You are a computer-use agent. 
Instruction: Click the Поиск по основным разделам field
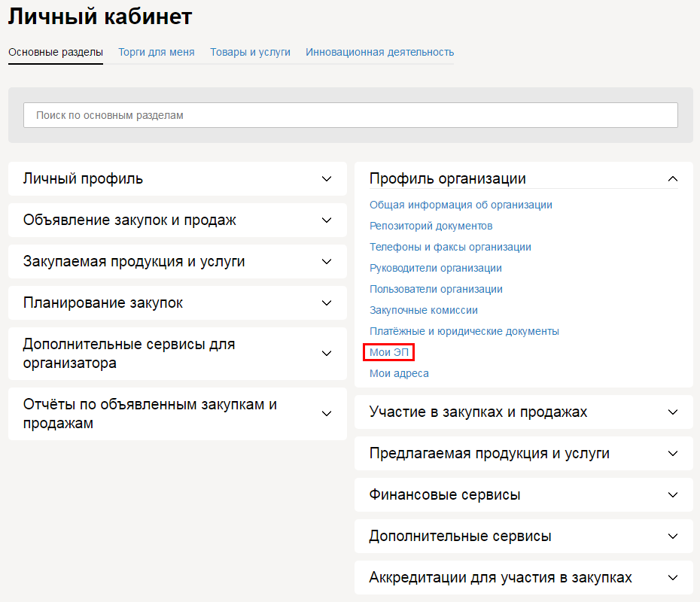click(x=350, y=115)
